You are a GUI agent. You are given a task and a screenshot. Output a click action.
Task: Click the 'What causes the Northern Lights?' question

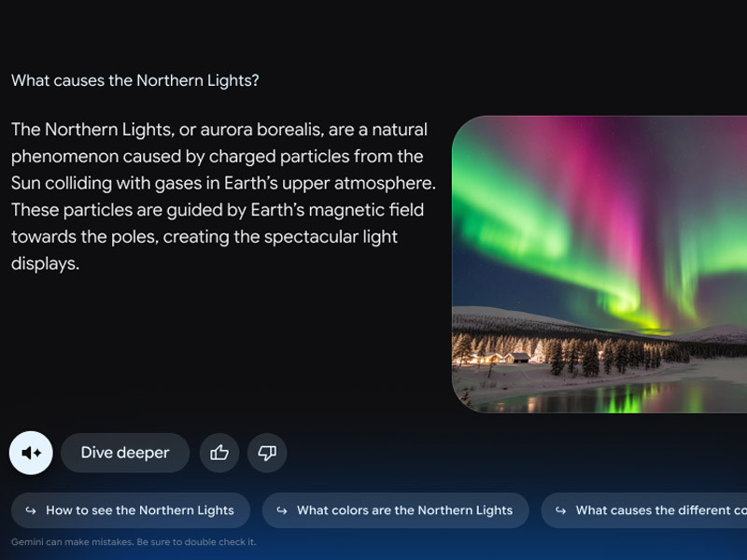point(135,80)
